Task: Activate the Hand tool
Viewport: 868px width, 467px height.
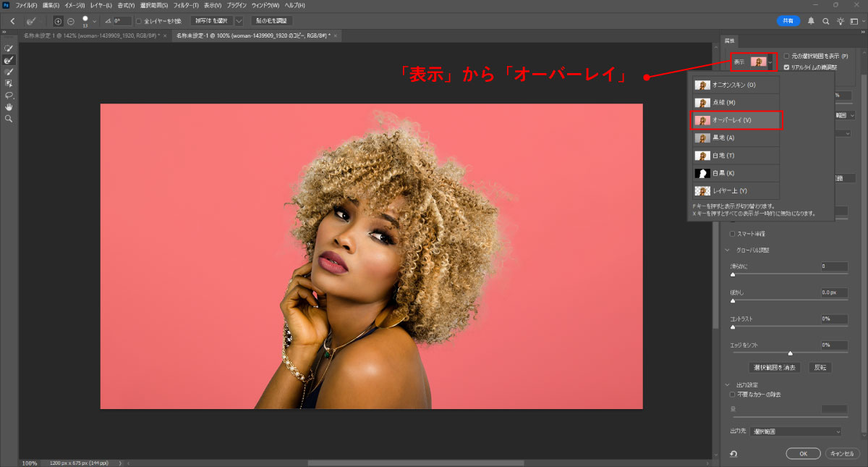Action: coord(9,106)
